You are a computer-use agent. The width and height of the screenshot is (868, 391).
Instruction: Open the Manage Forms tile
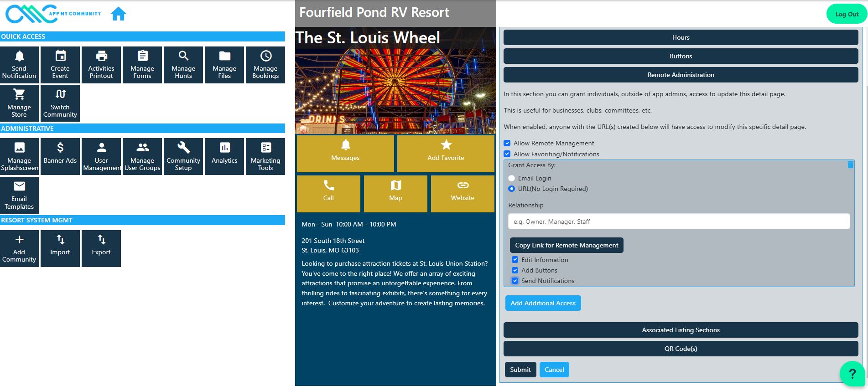[142, 65]
